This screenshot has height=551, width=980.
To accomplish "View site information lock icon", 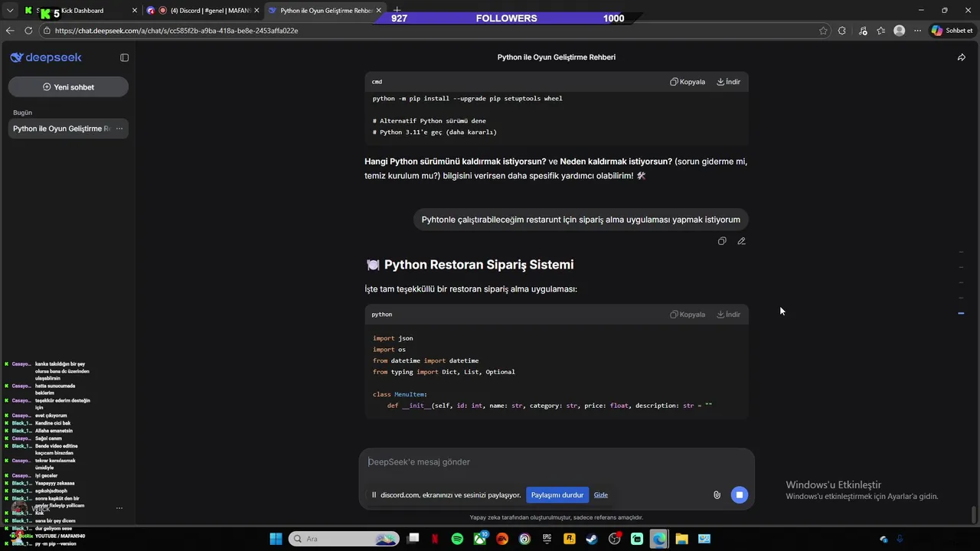I will point(47,31).
